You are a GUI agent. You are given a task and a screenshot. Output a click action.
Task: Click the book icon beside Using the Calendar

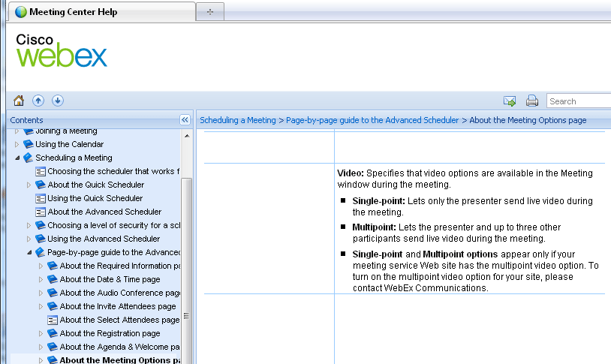coord(28,144)
